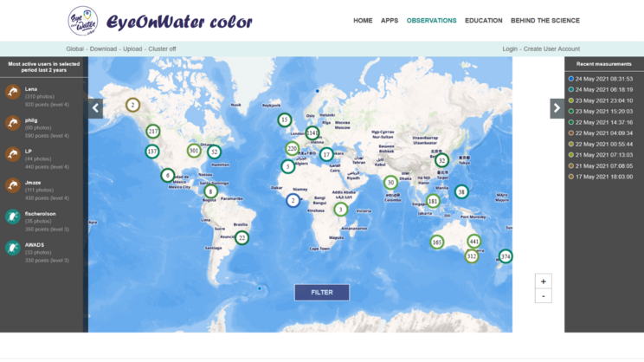This screenshot has height=362, width=644.
Task: Open measurement 22 May 2021 00:55:44
Action: tap(601, 145)
